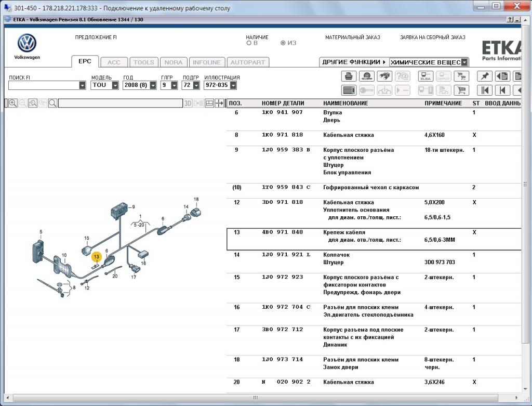Open the ELBA function icon

coord(425,76)
